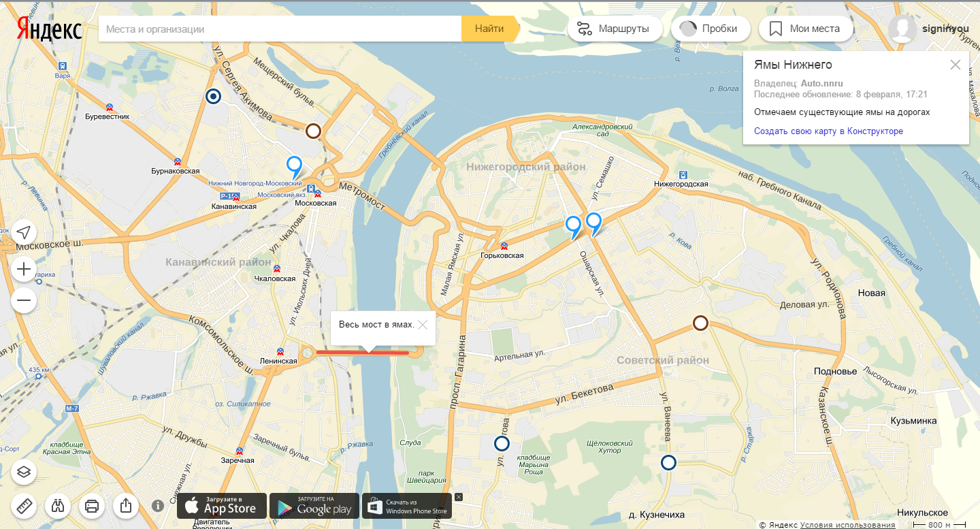Click the 'Нижегородский район' district label
The width and height of the screenshot is (980, 529).
526,167
